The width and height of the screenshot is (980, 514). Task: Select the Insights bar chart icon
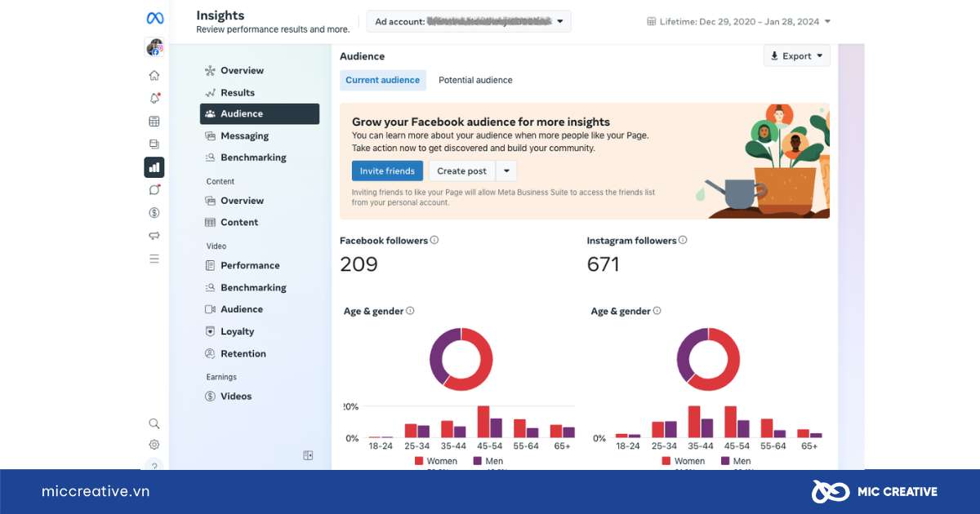pos(154,167)
